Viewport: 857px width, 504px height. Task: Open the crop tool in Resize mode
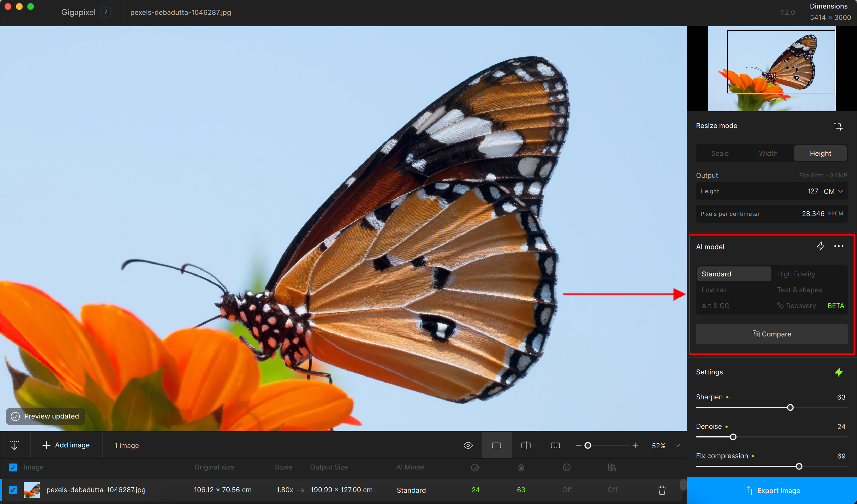point(838,126)
